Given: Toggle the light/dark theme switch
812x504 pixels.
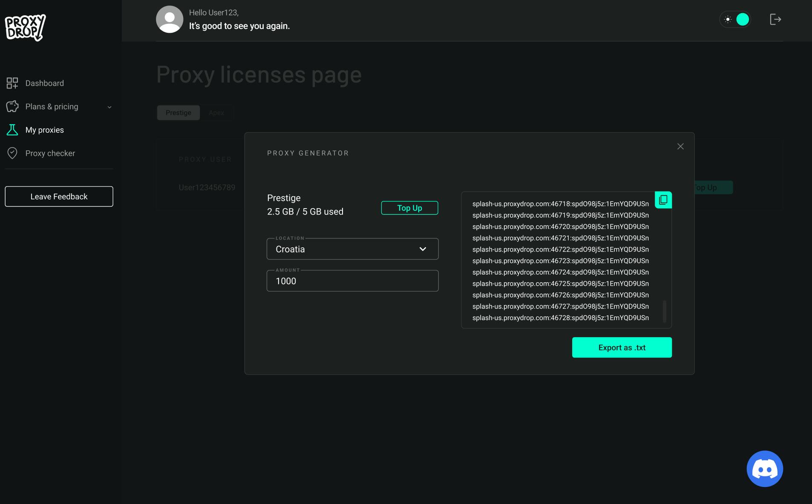Looking at the screenshot, I should coord(735,19).
